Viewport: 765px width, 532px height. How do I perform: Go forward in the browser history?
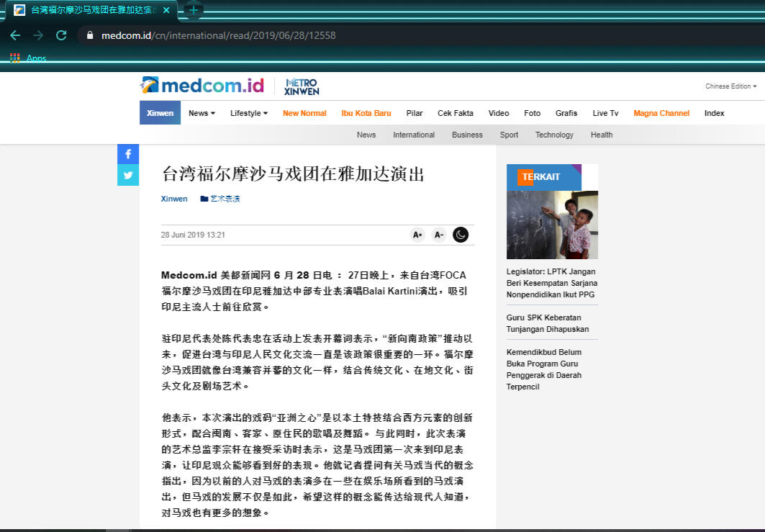(x=38, y=35)
